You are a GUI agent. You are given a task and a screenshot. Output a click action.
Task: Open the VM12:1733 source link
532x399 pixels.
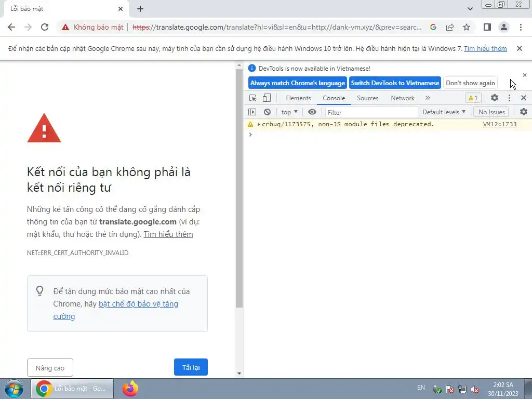(499, 124)
